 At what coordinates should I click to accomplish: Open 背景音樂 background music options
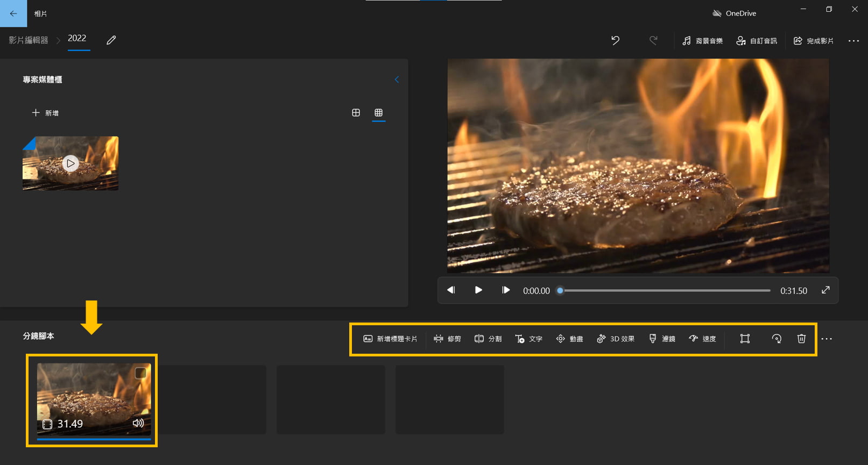pyautogui.click(x=702, y=41)
